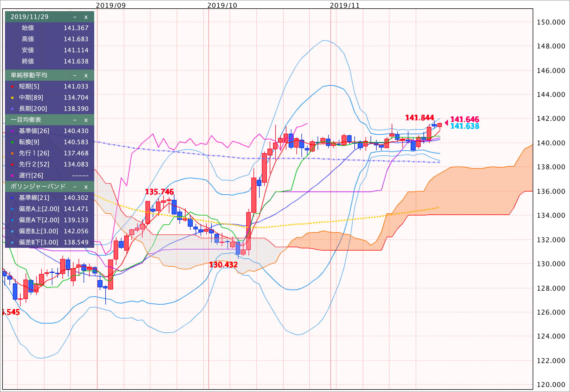570x392 pixels.
Task: Click the 偏差B下[3.00] color marker
Action: coord(12,243)
